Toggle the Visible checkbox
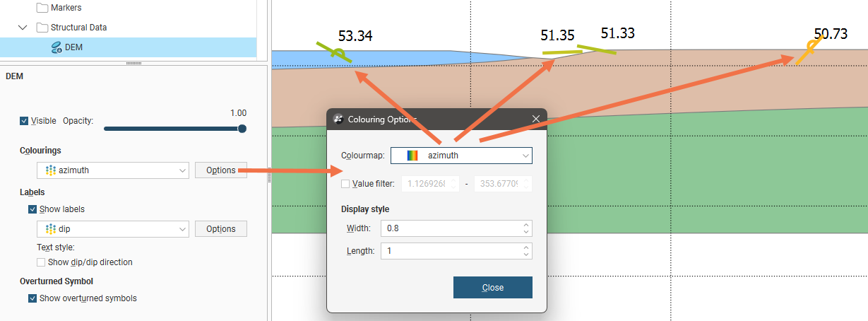Image resolution: width=868 pixels, height=321 pixels. [x=25, y=121]
